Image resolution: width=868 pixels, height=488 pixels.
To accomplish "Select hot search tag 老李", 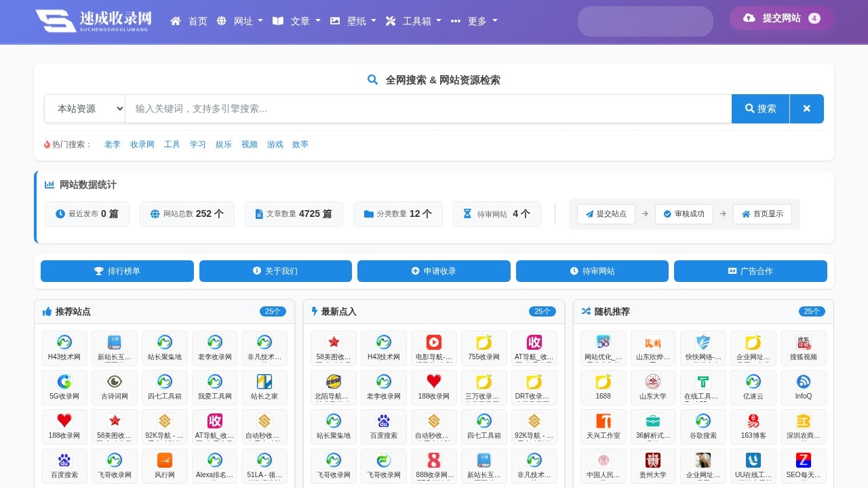I will (113, 144).
